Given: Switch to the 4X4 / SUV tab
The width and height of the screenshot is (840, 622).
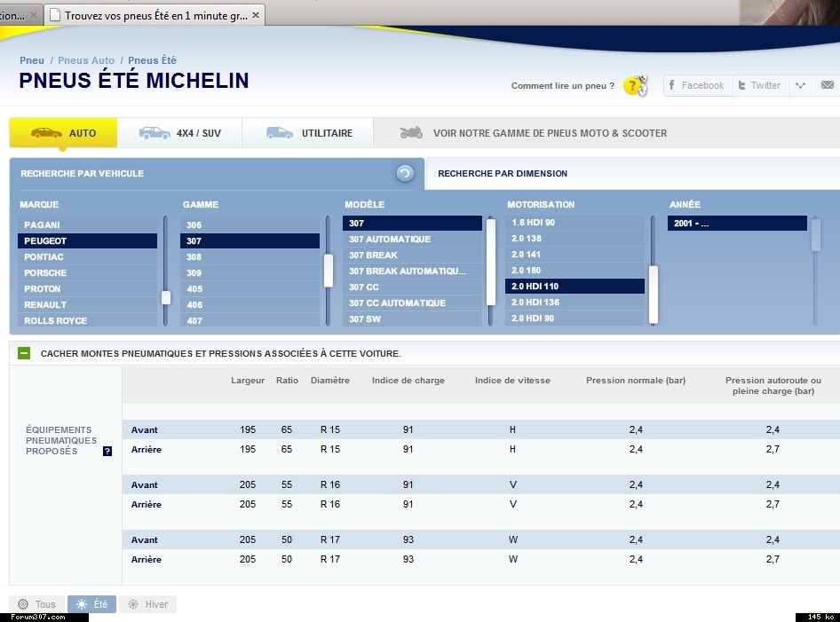Looking at the screenshot, I should point(179,133).
